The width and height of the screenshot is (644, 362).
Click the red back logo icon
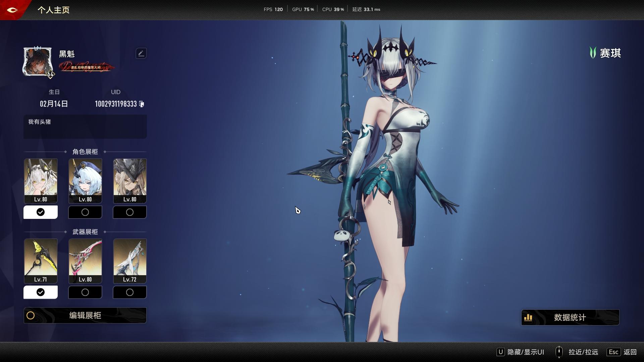point(12,10)
